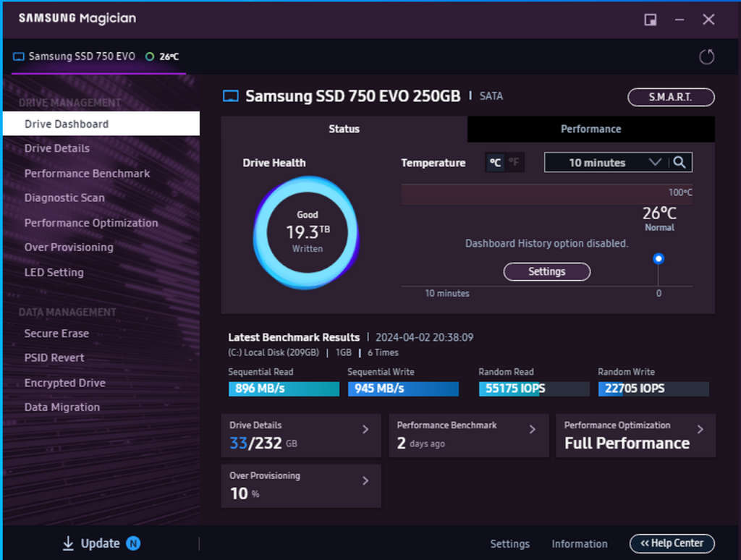Open the Performance Benchmark summary card

[468, 436]
